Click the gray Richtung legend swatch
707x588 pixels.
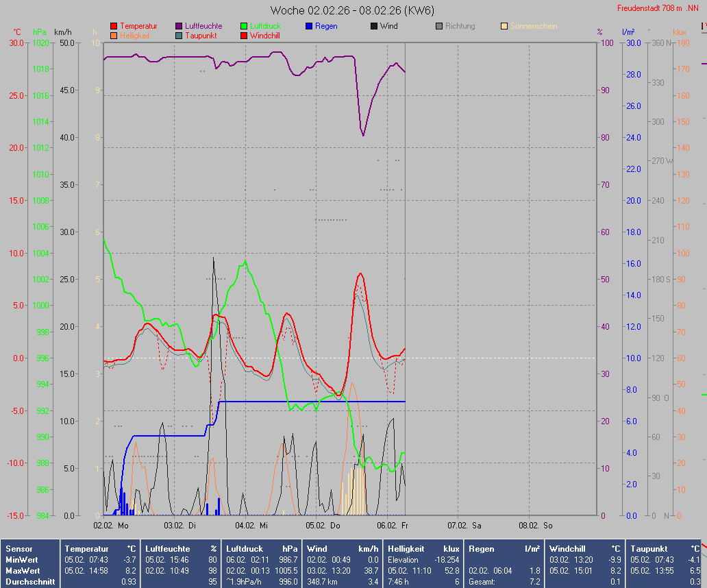[x=439, y=26]
